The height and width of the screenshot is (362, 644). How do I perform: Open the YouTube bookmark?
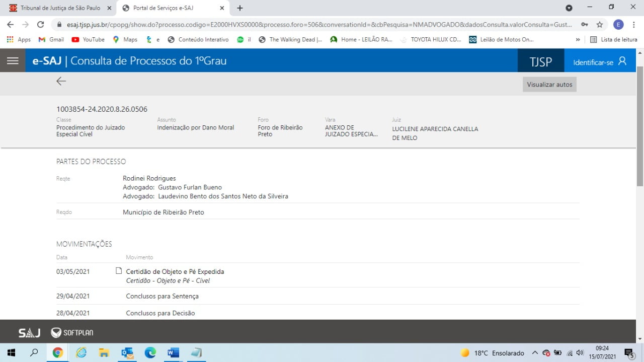[88, 39]
